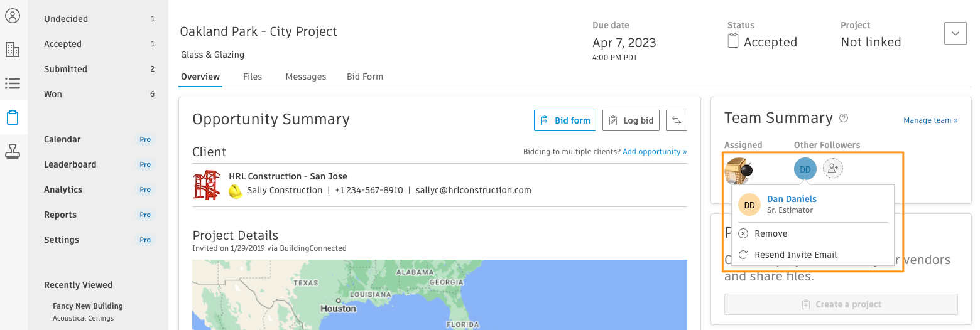980x330 pixels.
Task: Open the building company icon in sidebar
Action: [13, 50]
